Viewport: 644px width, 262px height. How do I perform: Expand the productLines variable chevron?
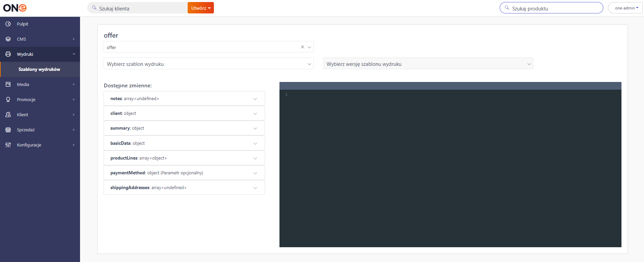tap(255, 158)
